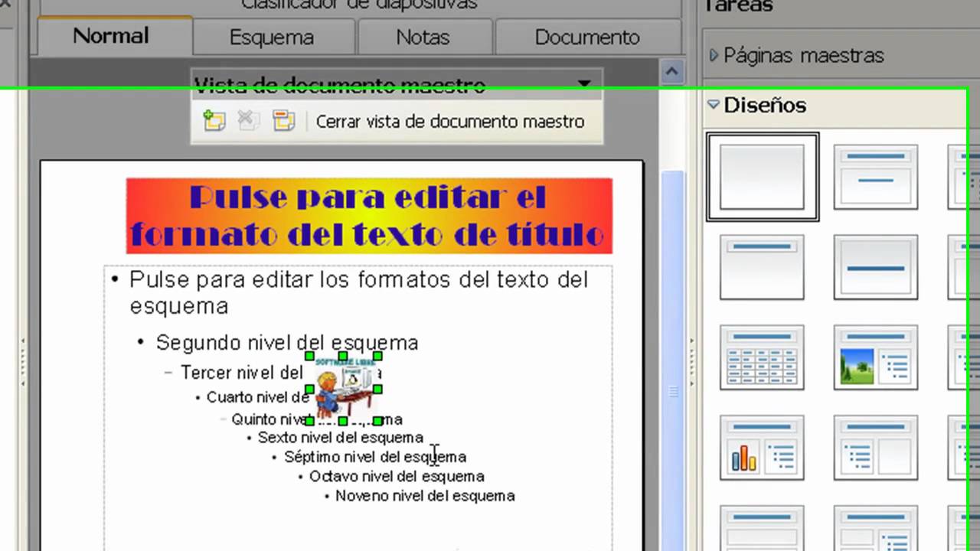This screenshot has width=980, height=551.
Task: Click 'Noveno nivel del esquema' line
Action: (x=425, y=496)
